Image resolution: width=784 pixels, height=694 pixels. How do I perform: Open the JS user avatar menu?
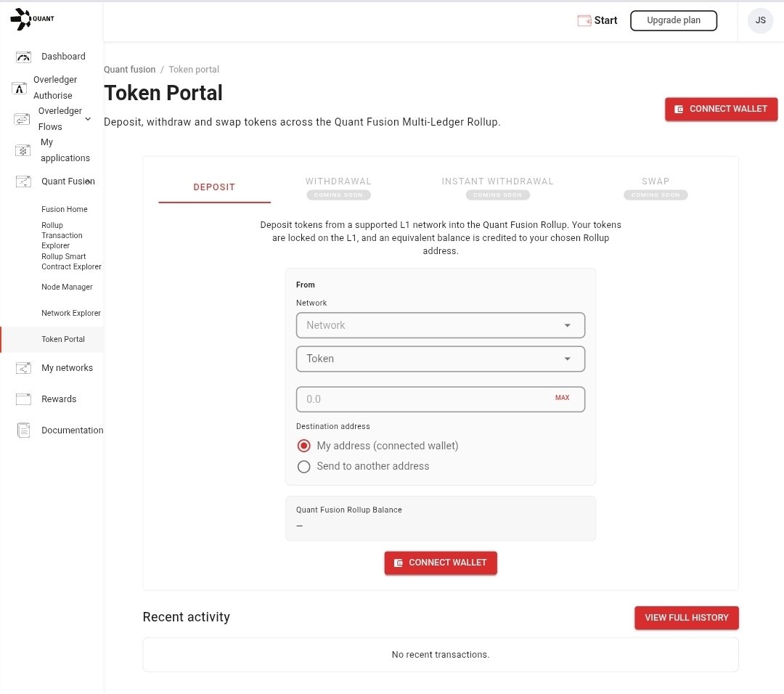pos(760,20)
